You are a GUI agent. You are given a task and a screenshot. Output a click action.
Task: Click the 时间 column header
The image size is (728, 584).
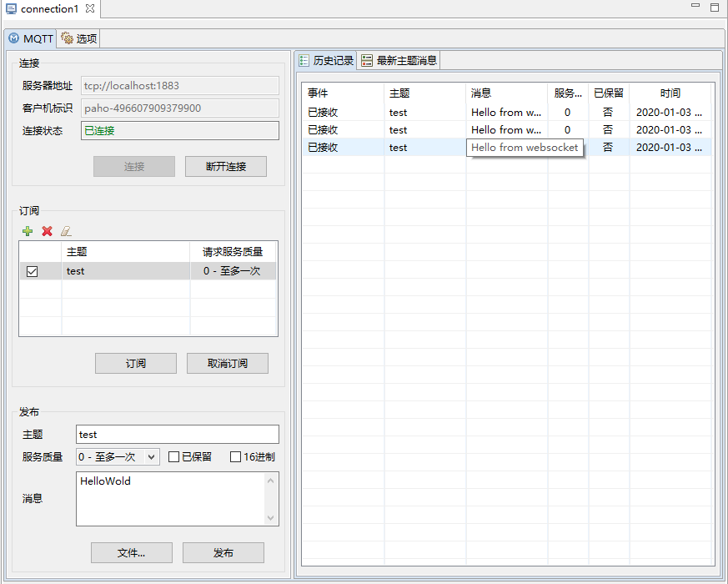pos(670,93)
